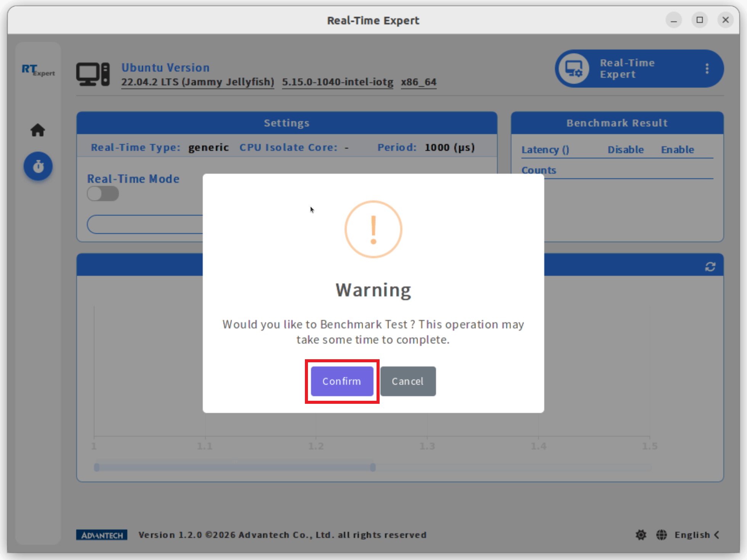The height and width of the screenshot is (560, 747).
Task: Click the Period 1000 (µs) value
Action: tap(450, 147)
